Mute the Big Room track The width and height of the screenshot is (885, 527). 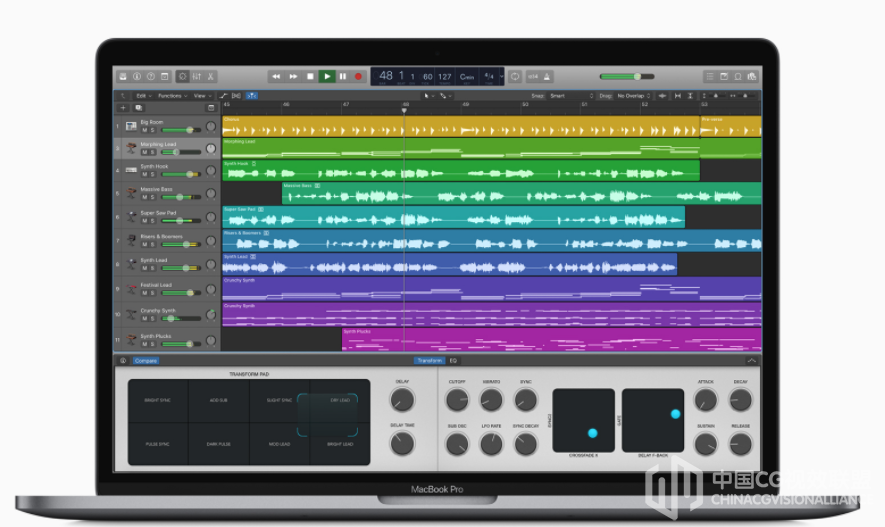[144, 130]
